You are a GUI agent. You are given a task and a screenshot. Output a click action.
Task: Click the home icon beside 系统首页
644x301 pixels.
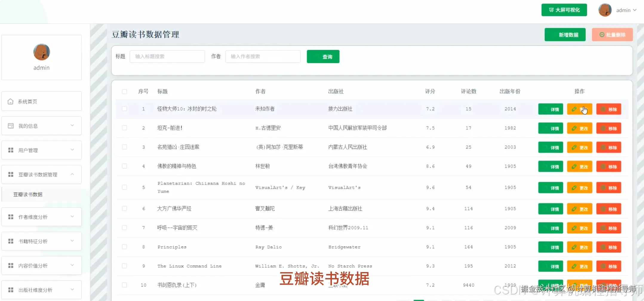(x=10, y=102)
